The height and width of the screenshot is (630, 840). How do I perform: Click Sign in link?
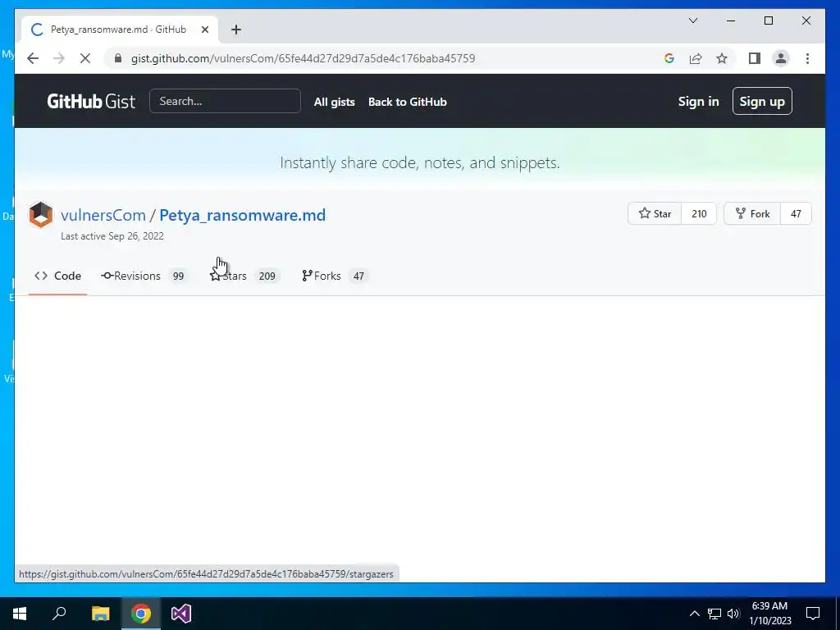699,101
